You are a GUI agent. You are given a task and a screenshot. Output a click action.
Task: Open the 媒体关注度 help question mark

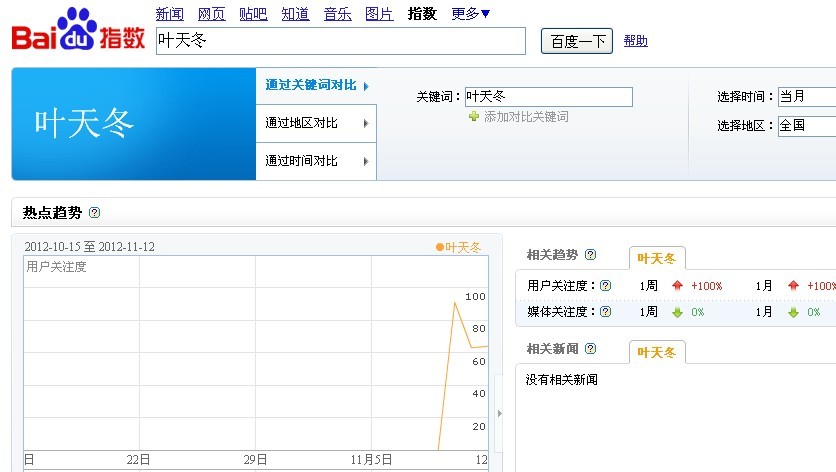click(605, 312)
